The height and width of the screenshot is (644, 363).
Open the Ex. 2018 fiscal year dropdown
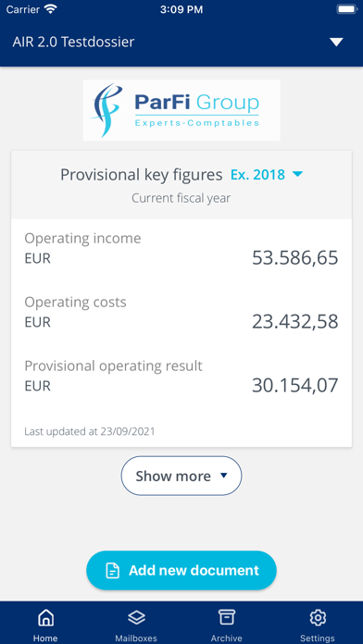coord(267,175)
